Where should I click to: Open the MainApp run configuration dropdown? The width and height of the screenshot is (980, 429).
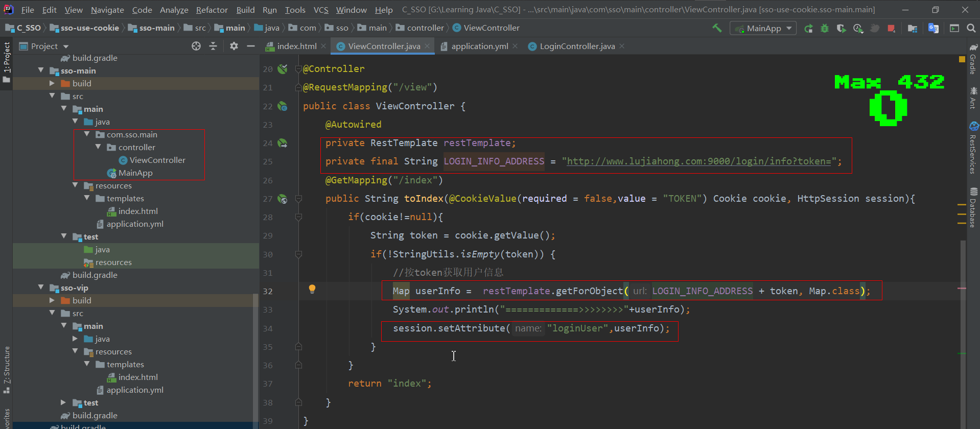pyautogui.click(x=763, y=29)
